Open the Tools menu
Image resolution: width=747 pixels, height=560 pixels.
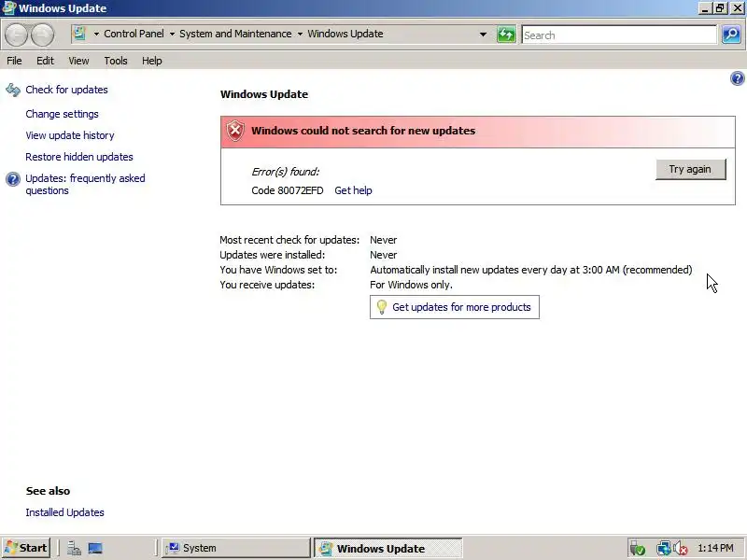click(x=116, y=61)
